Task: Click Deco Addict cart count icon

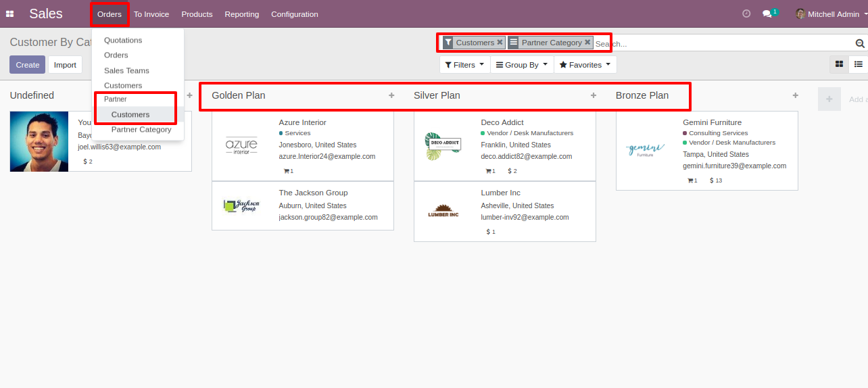Action: click(x=487, y=171)
